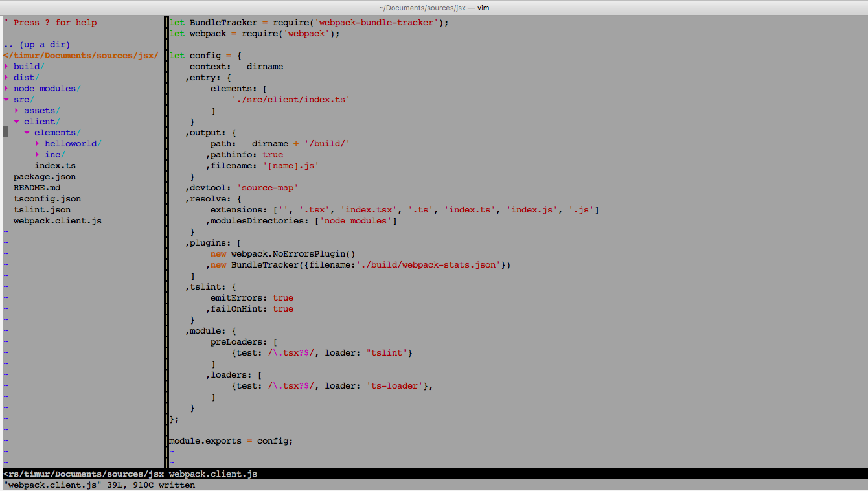The width and height of the screenshot is (868, 491).
Task: Click NERDTree status line path
Action: click(84, 474)
